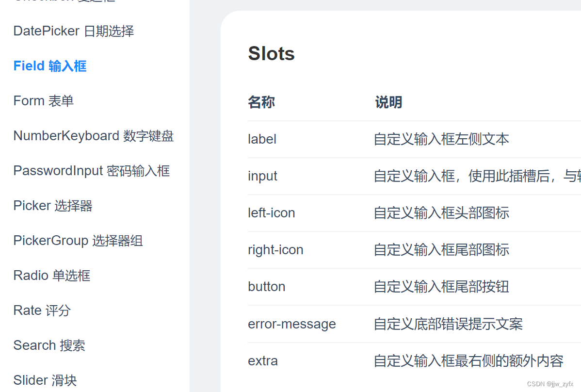View Rate 评分 component docs
Screen dimensions: 581x392
pyautogui.click(x=42, y=310)
